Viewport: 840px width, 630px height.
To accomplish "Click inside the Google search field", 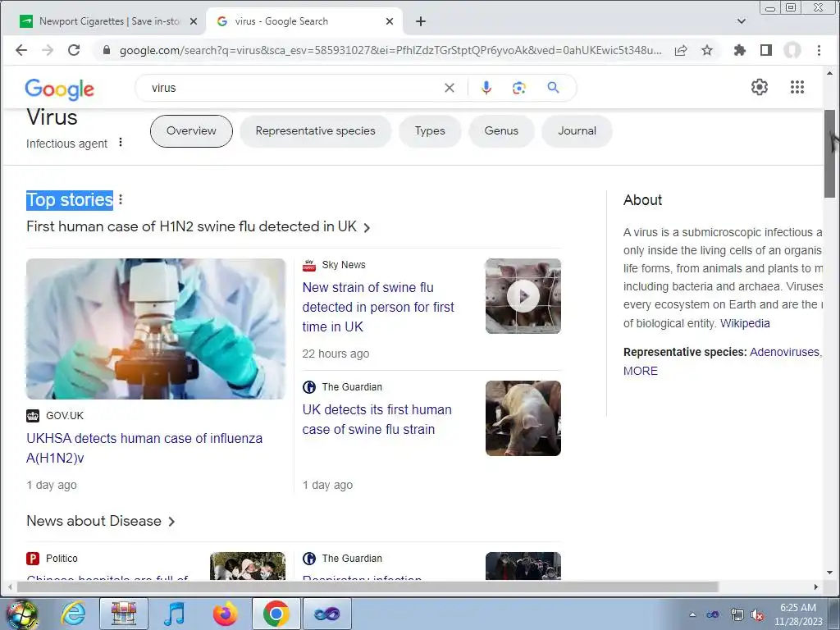I will click(x=294, y=88).
